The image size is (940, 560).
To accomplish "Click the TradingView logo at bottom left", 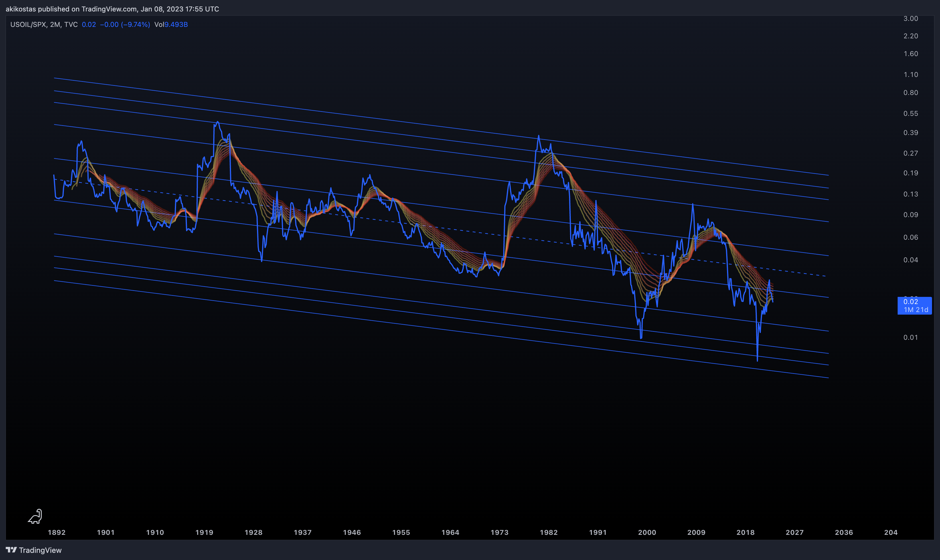I will point(33,550).
